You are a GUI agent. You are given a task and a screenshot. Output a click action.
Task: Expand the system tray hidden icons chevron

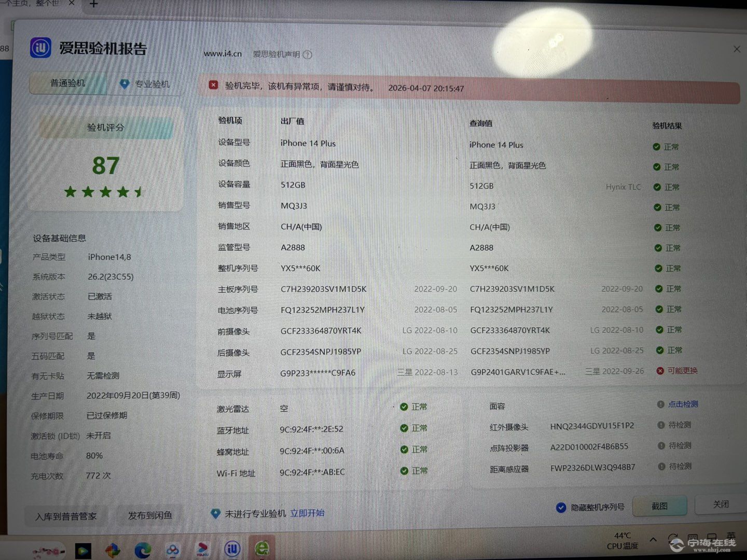coord(653,540)
